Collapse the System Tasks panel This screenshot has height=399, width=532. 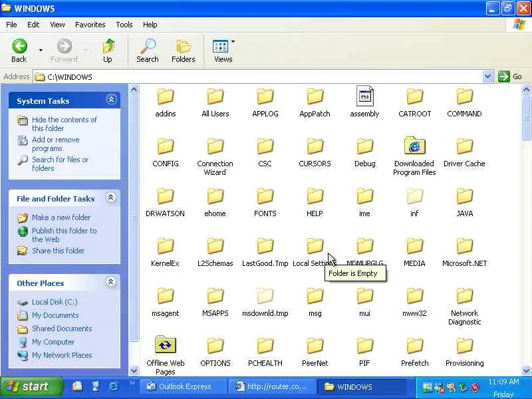(111, 100)
